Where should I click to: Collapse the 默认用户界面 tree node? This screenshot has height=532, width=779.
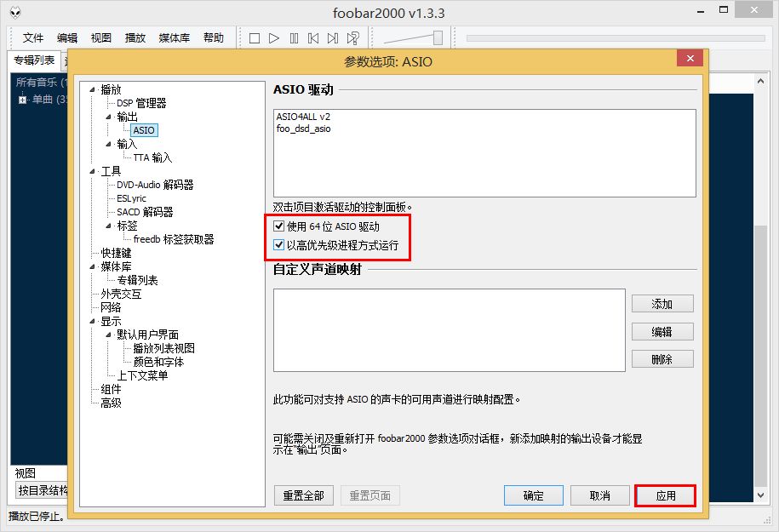pos(109,335)
